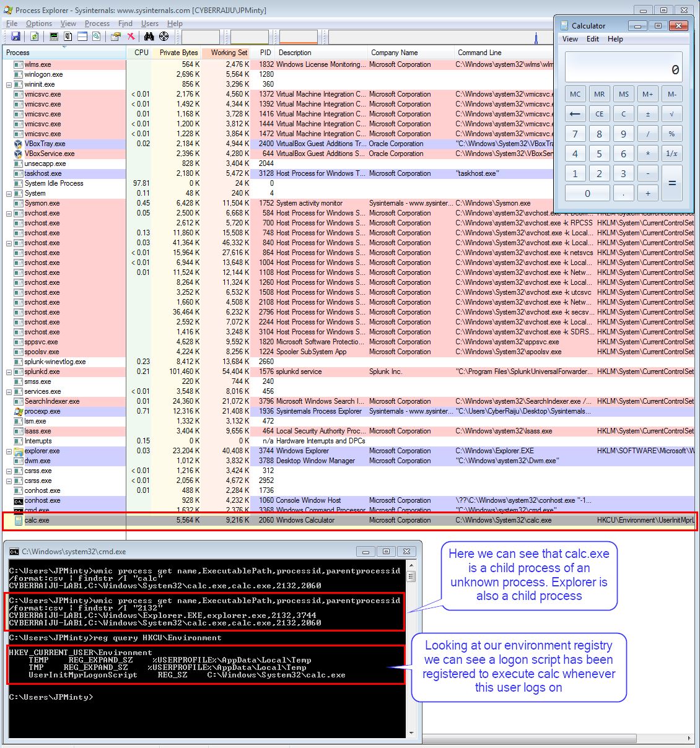Click the Process Explorer title bar icon
Image resolution: width=700 pixels, height=748 pixels.
tap(8, 10)
